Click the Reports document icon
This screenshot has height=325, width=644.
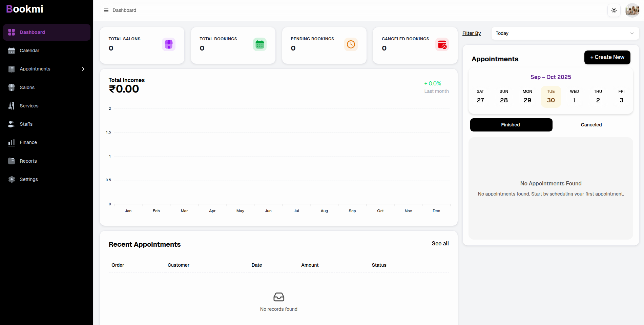point(12,161)
